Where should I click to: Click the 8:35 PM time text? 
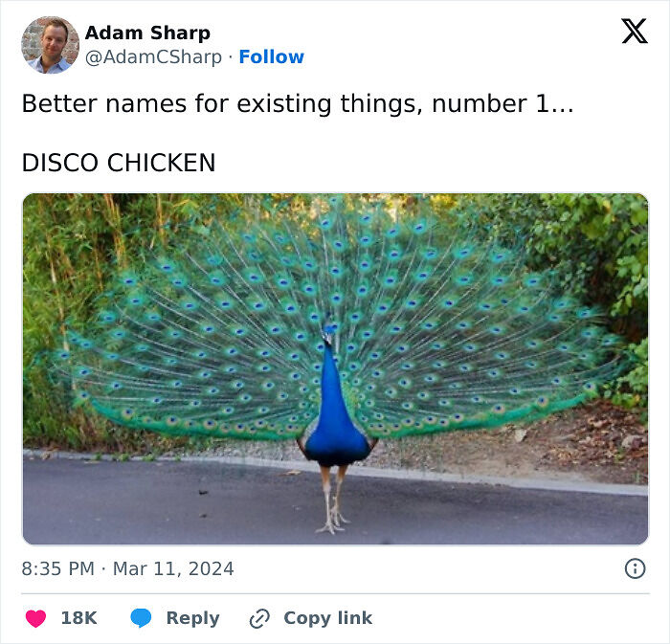(x=58, y=568)
